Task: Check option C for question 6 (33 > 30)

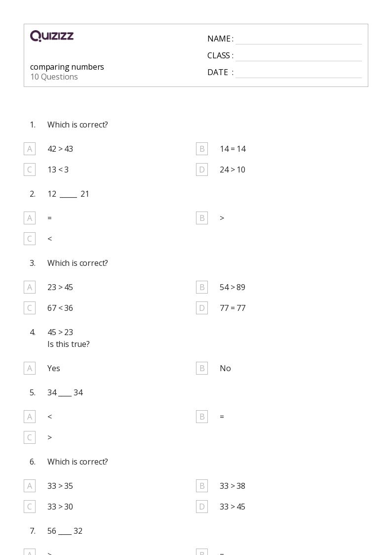Action: (x=30, y=507)
